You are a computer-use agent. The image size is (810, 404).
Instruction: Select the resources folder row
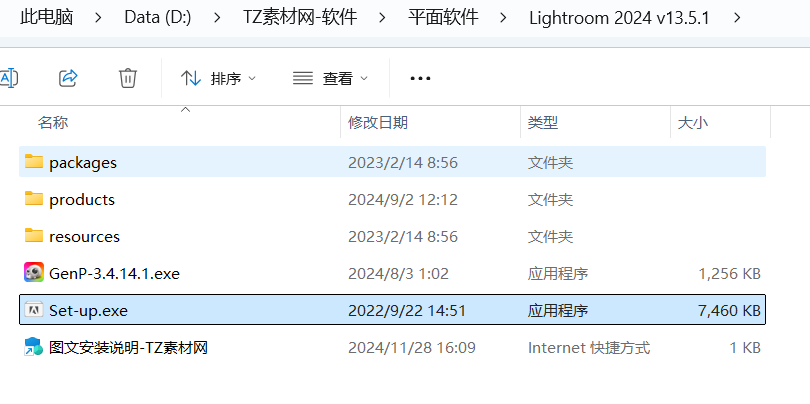393,237
